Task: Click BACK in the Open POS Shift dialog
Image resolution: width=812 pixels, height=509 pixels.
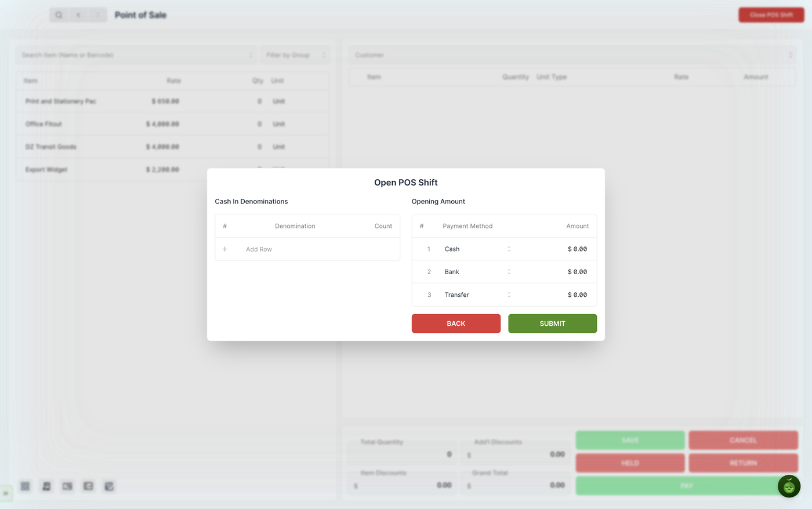Action: (456, 323)
